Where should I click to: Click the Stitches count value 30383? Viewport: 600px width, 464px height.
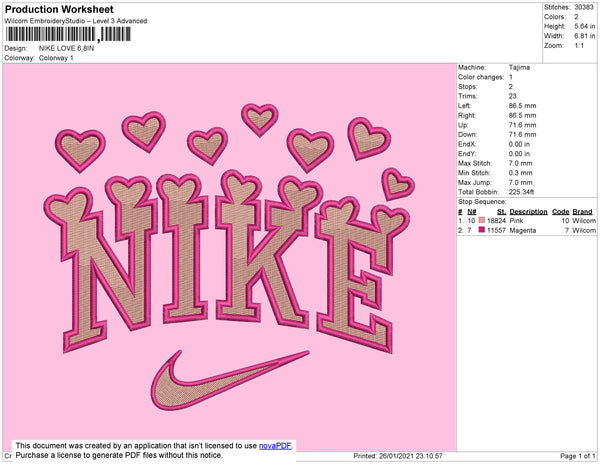coord(582,8)
